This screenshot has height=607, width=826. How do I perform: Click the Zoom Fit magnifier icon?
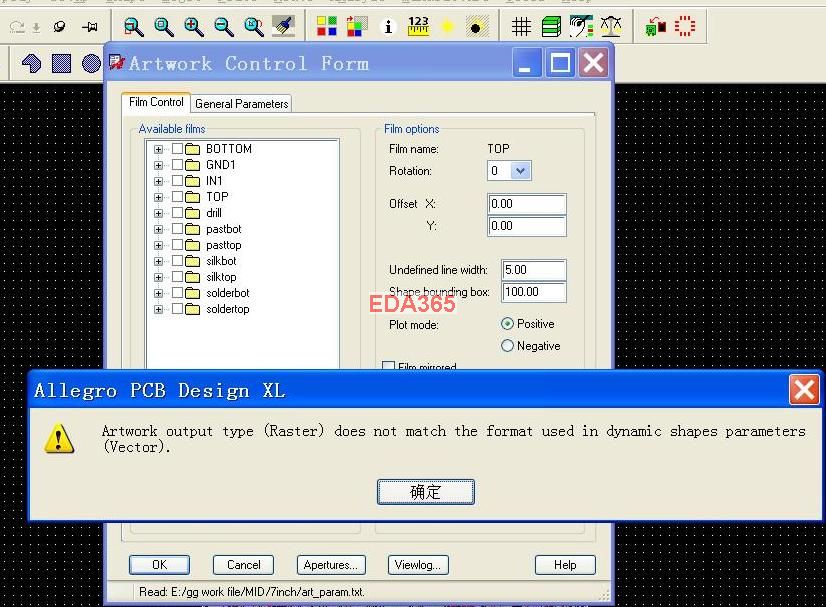click(163, 26)
